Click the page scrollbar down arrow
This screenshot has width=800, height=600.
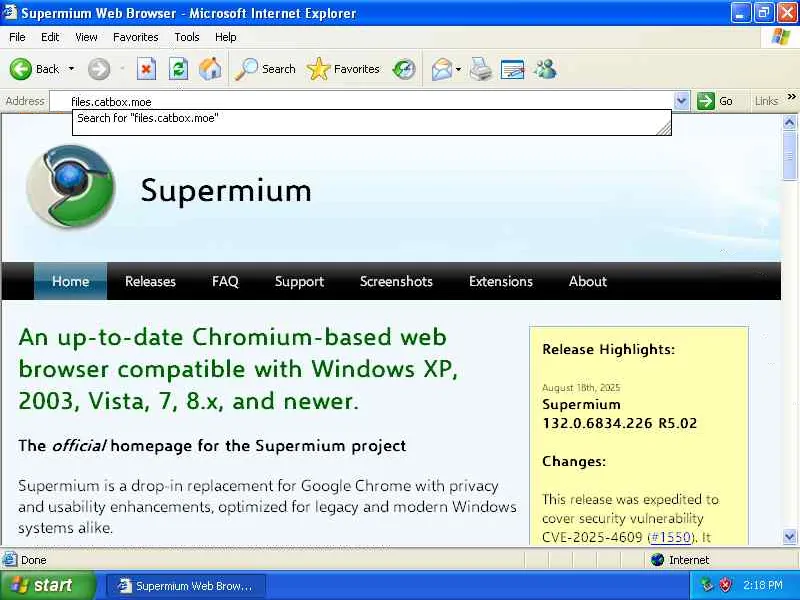click(x=789, y=536)
